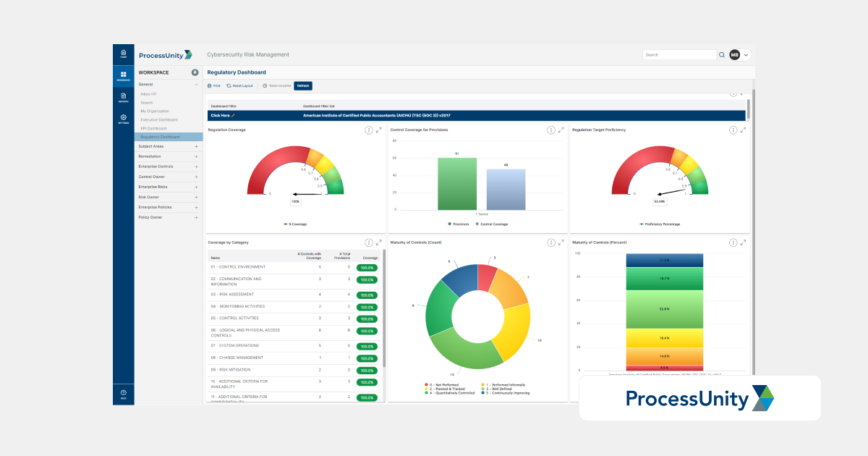868x456 pixels.
Task: Expand the Enterprise Policies section
Action: 196,207
